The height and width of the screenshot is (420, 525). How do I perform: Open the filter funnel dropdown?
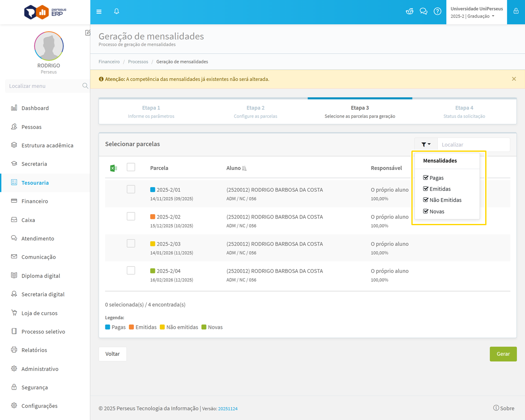point(426,144)
